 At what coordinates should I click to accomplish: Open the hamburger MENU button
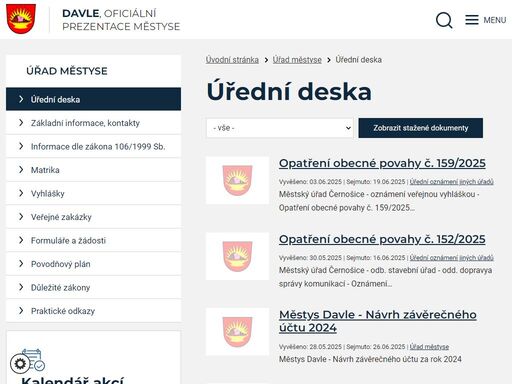coord(486,20)
